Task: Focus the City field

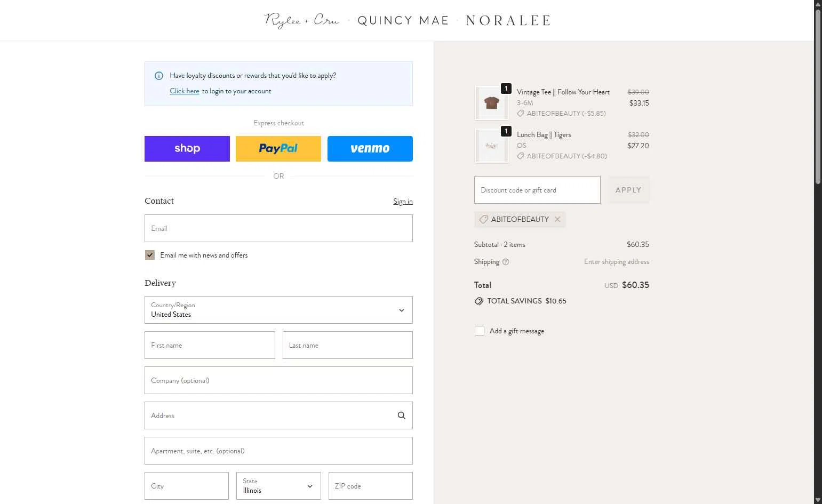Action: click(187, 486)
